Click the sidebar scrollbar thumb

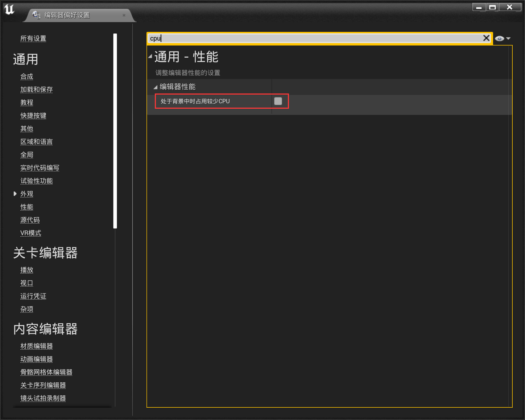click(115, 130)
